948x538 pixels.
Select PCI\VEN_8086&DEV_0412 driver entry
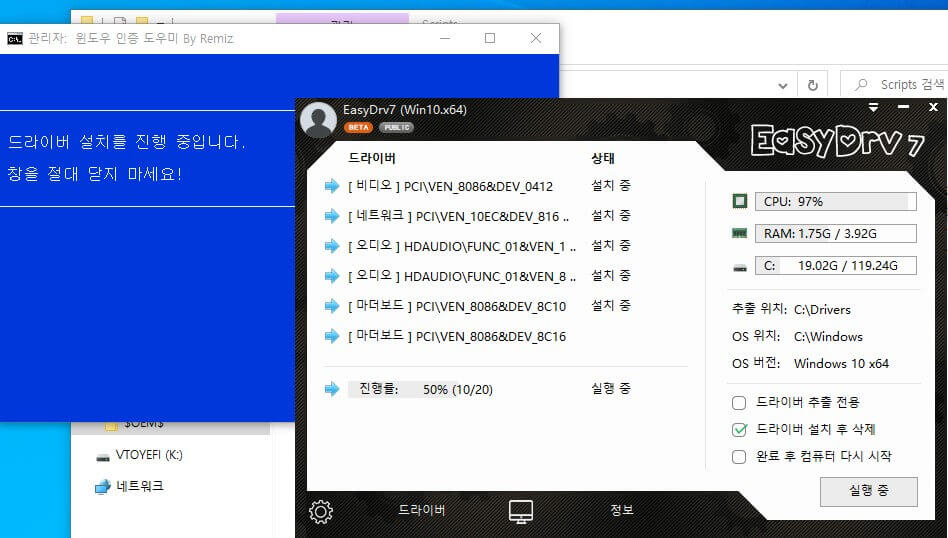coord(450,186)
